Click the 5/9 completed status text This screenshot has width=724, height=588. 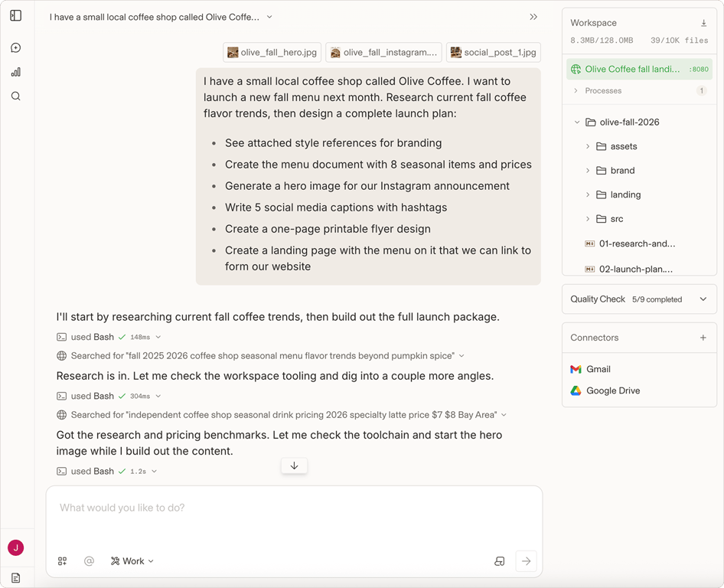657,299
